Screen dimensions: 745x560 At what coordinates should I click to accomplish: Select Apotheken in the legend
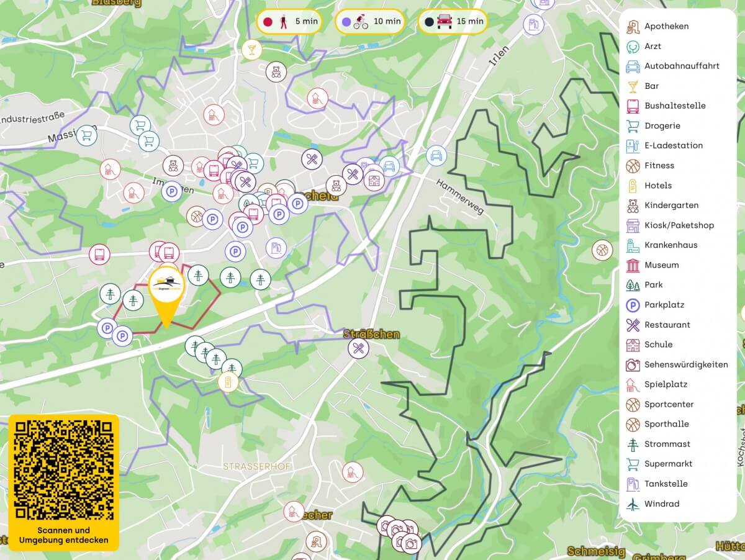coord(666,26)
